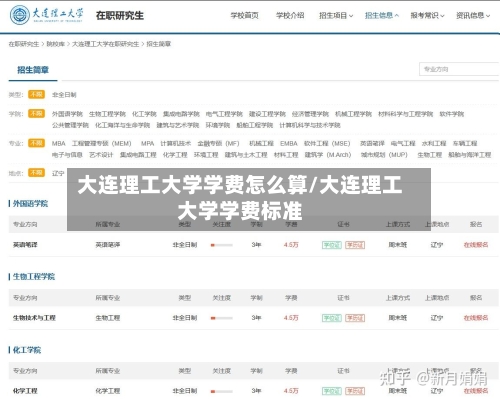This screenshot has height=399, width=500.
Task: Filter by college 计算机科学与技术学院
Action: [310, 125]
